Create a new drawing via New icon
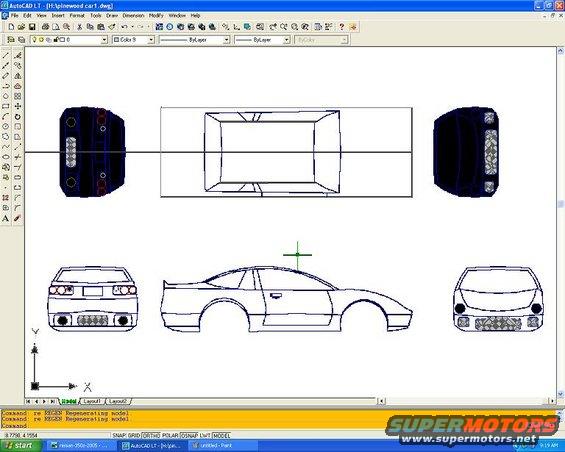Image resolution: width=565 pixels, height=452 pixels. 11,27
